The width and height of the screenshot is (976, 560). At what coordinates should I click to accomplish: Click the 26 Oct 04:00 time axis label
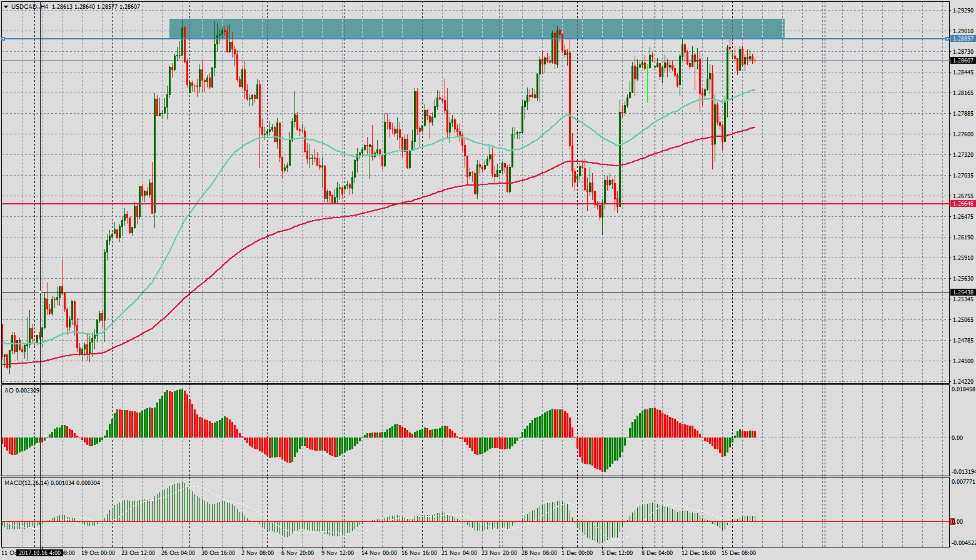(179, 553)
